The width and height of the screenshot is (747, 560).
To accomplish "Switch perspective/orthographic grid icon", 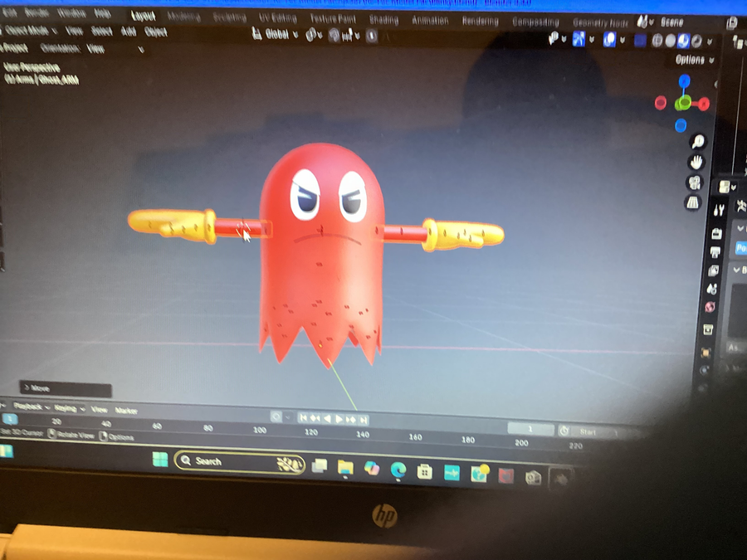I will click(x=693, y=203).
